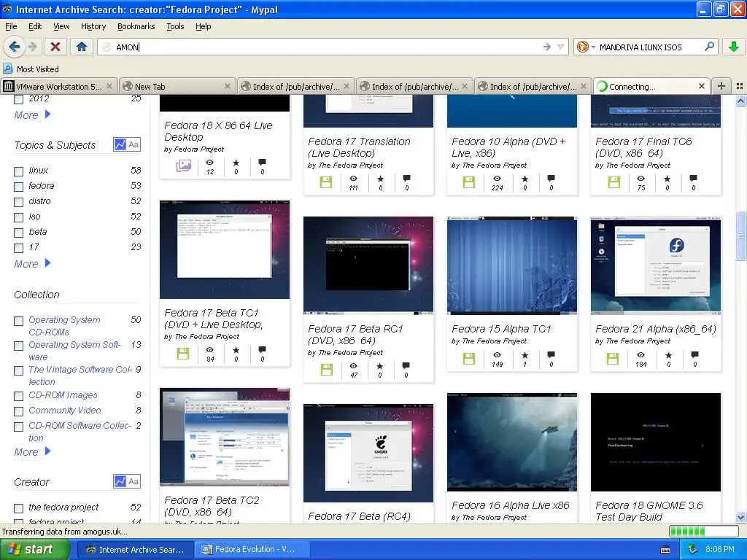The image size is (747, 560).
Task: Open the tab groups grid icon
Action: click(x=740, y=86)
